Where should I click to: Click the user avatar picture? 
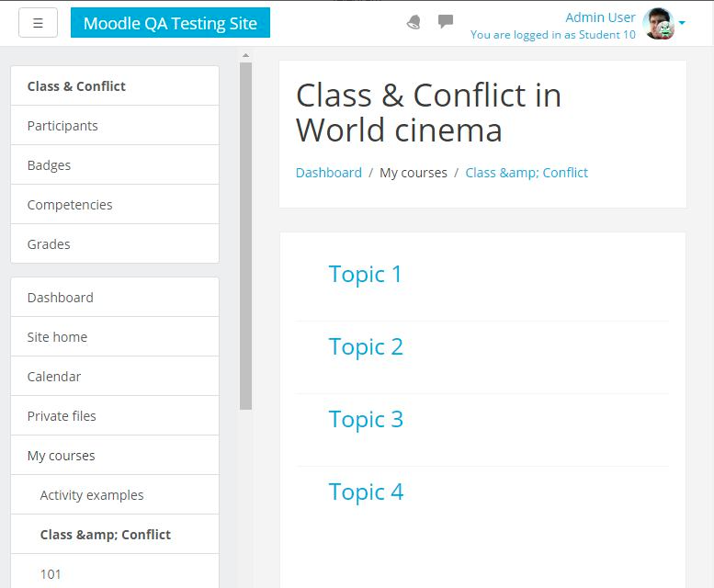(659, 23)
